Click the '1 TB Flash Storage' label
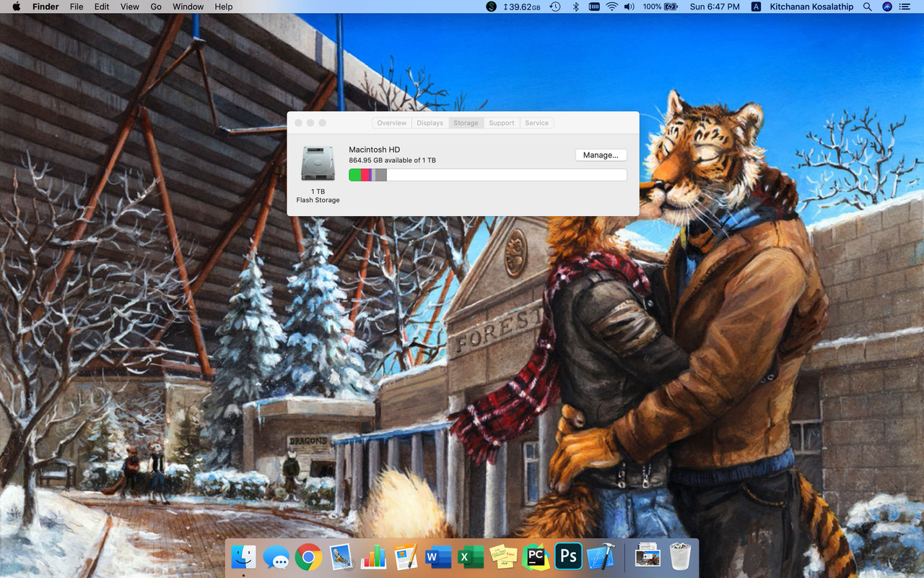 point(318,196)
